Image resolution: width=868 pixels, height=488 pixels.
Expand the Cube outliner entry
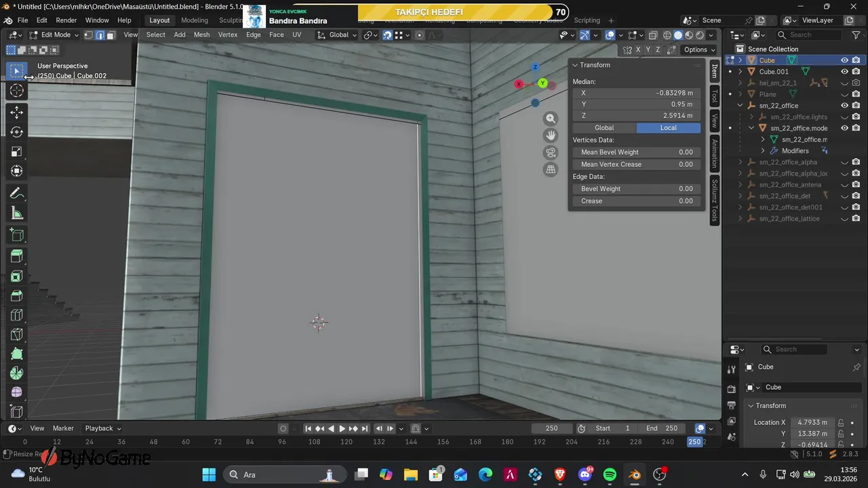[741, 60]
